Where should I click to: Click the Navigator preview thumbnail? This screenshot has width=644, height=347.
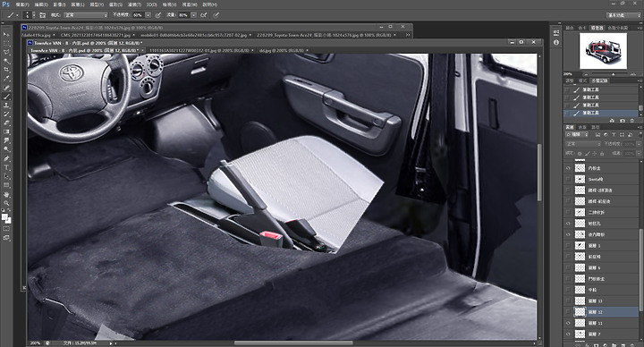603,51
